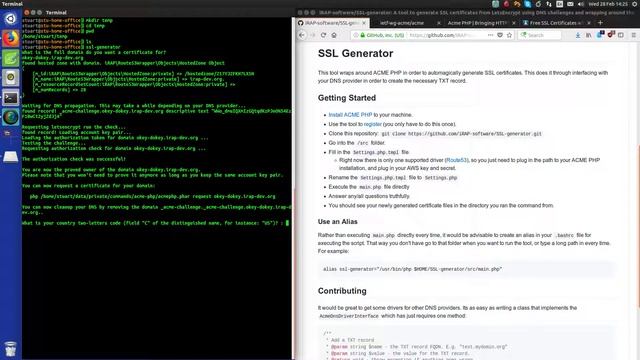Image resolution: width=640 pixels, height=360 pixels.
Task: Open the session power menu gear
Action: click(635, 4)
